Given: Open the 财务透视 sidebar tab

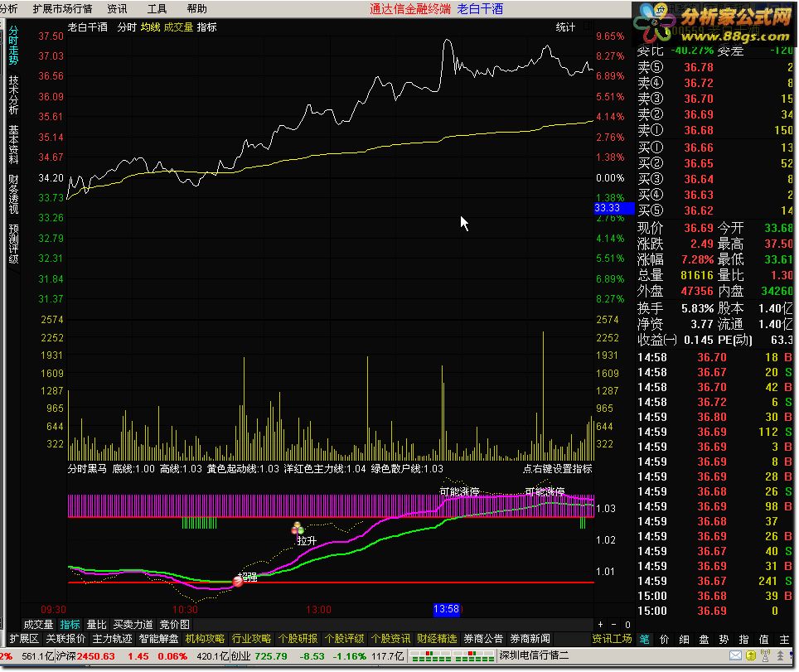Looking at the screenshot, I should 13,194.
